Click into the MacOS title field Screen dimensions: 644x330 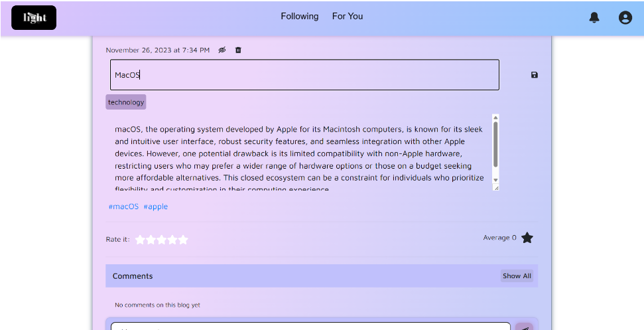304,75
